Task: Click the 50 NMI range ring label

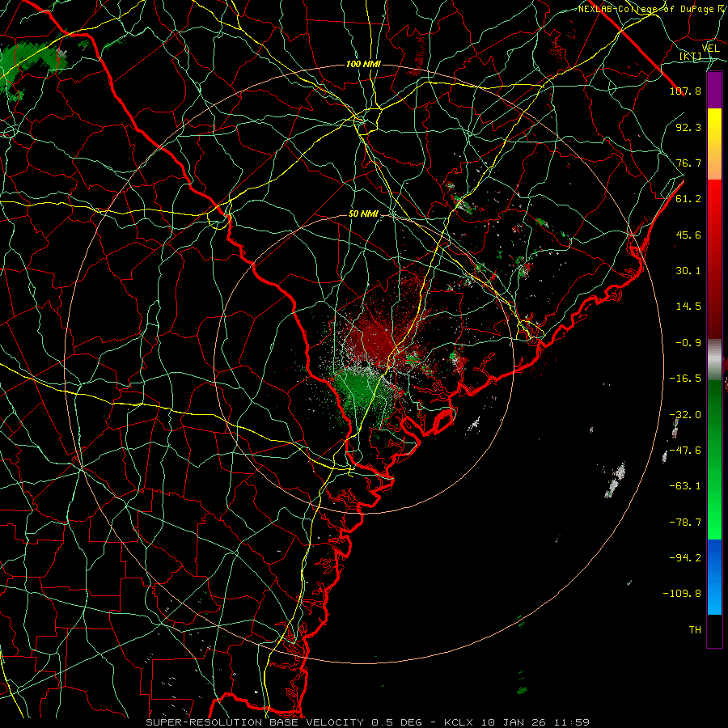Action: (363, 214)
